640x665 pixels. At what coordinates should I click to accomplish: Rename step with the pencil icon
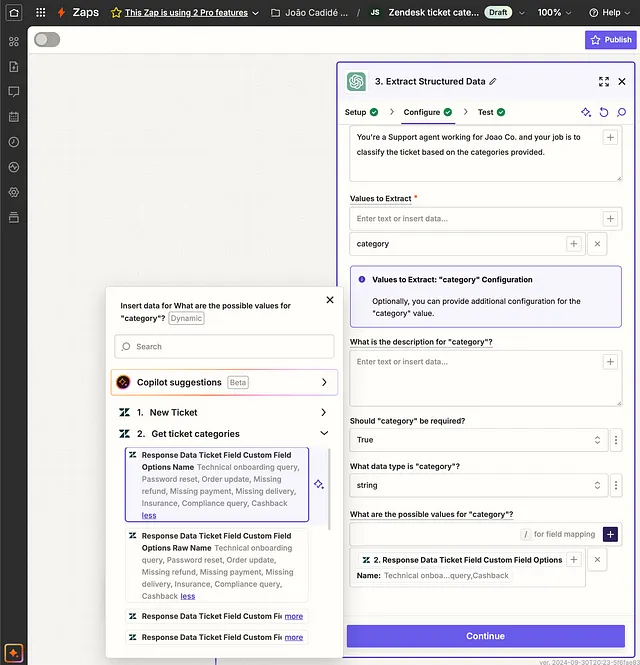pos(492,81)
